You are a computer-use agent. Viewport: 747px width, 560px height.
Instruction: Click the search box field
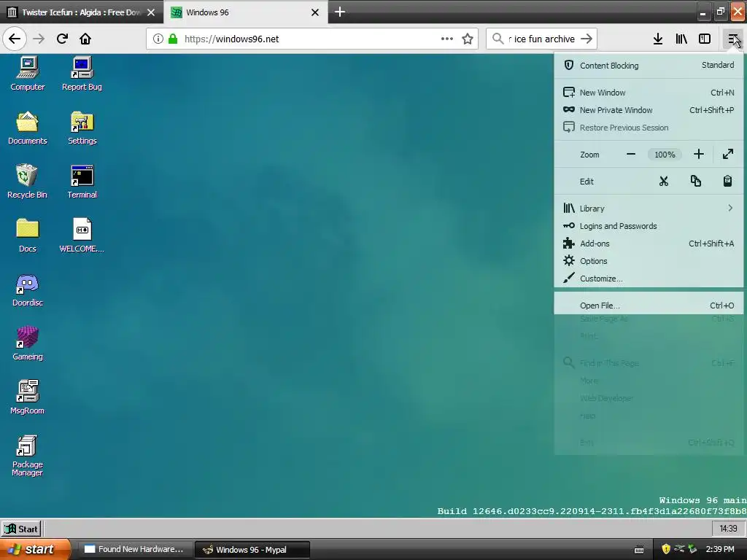[541, 39]
